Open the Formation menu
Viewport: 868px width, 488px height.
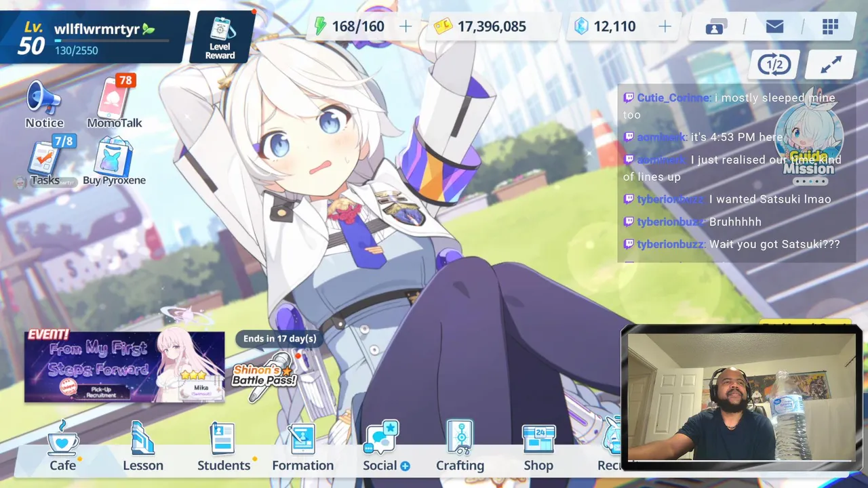coord(302,447)
